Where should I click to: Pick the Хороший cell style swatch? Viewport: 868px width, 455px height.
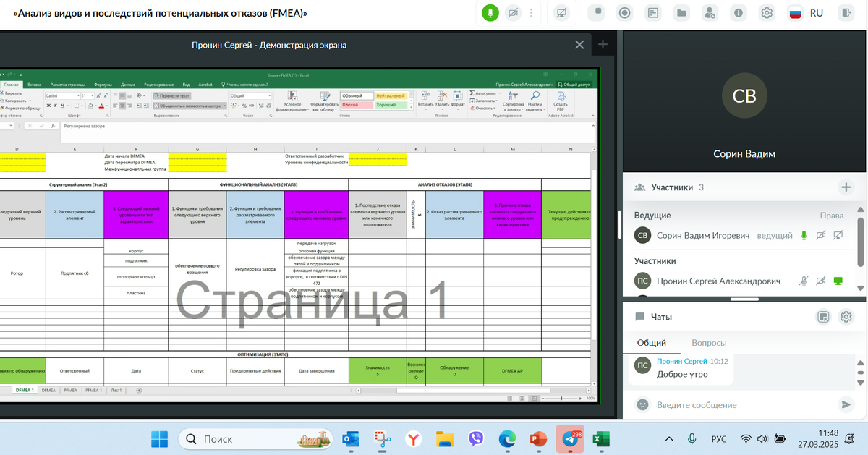click(x=391, y=105)
